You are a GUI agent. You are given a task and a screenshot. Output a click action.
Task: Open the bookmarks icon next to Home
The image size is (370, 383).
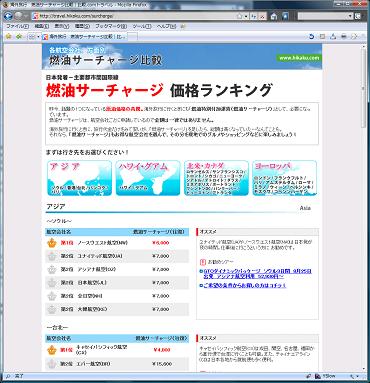click(286, 16)
